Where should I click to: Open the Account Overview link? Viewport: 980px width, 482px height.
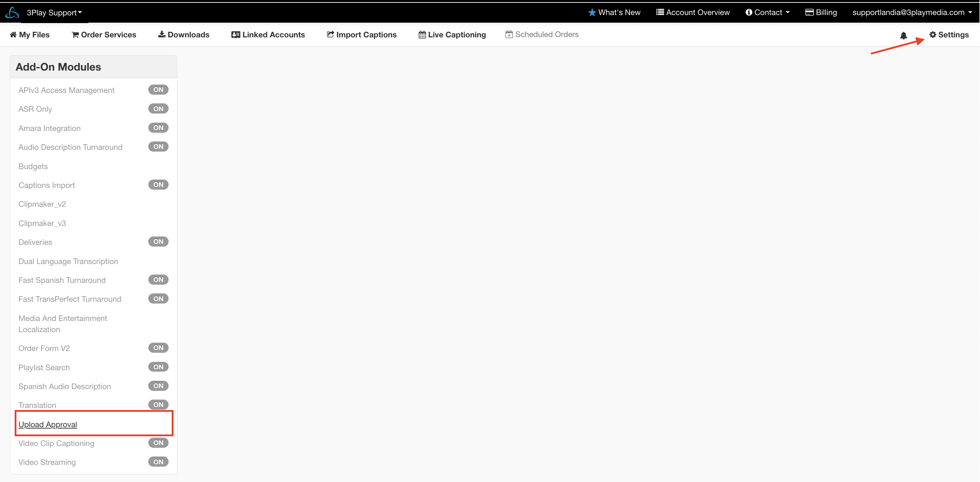693,12
